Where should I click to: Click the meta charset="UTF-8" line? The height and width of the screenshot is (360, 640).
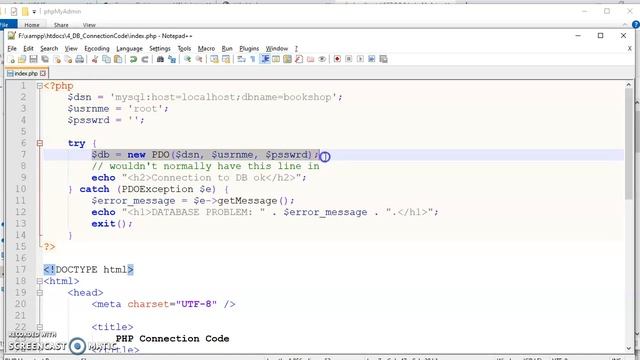(163, 304)
